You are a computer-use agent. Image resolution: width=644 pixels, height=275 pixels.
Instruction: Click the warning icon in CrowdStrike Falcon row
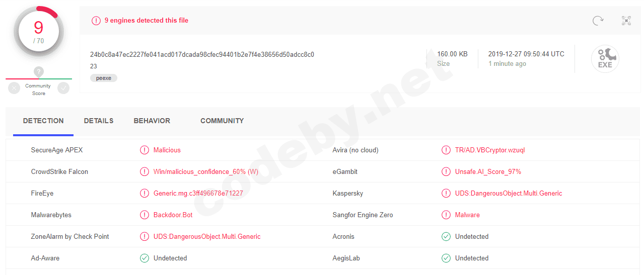145,171
